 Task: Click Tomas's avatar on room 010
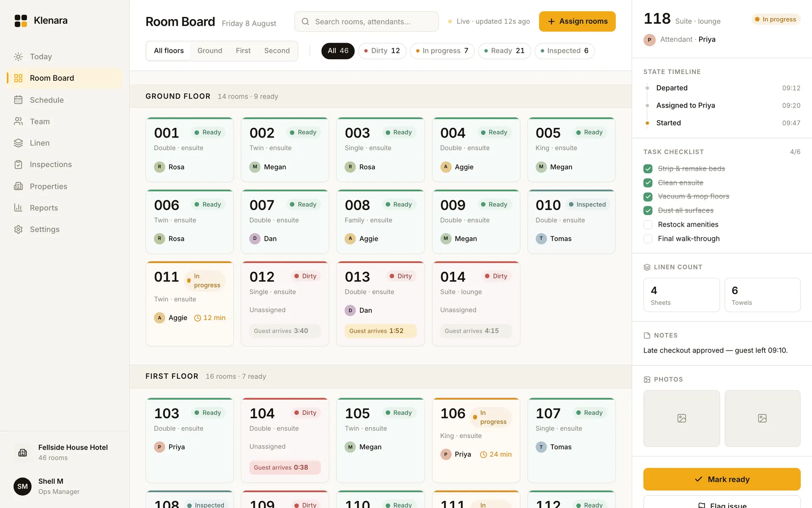(x=541, y=239)
